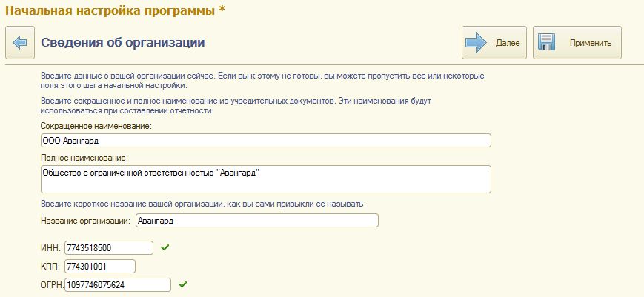
Task: Click the hint starting Введите данные о вашей организации
Action: [262, 81]
